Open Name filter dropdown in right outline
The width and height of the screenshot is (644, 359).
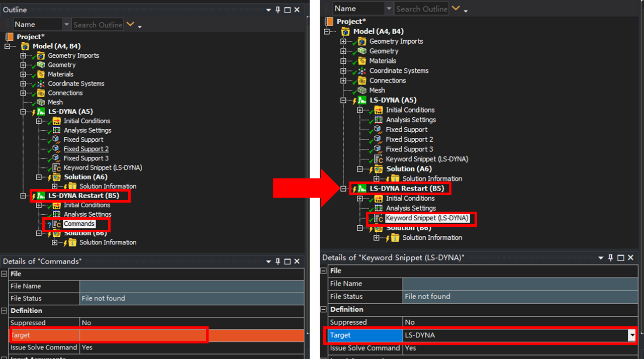tap(389, 9)
